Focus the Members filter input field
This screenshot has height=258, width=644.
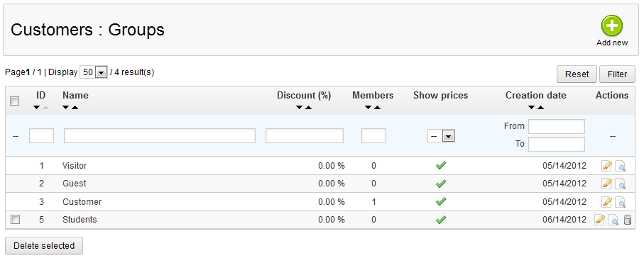point(373,136)
